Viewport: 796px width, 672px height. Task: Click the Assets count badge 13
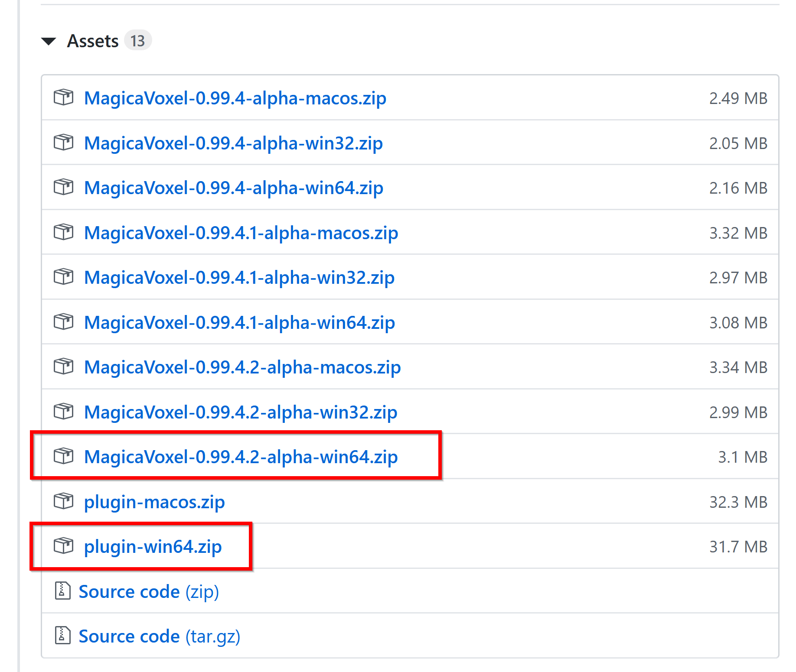(x=138, y=41)
